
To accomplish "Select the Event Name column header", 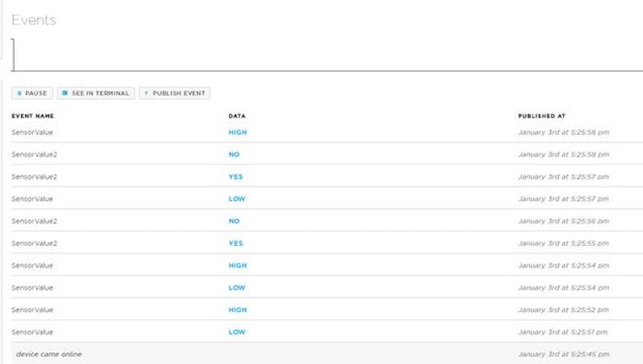I will [33, 116].
